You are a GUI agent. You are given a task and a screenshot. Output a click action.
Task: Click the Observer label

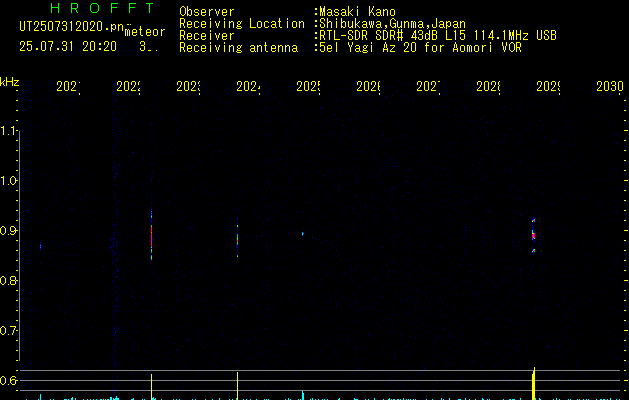[x=207, y=11]
